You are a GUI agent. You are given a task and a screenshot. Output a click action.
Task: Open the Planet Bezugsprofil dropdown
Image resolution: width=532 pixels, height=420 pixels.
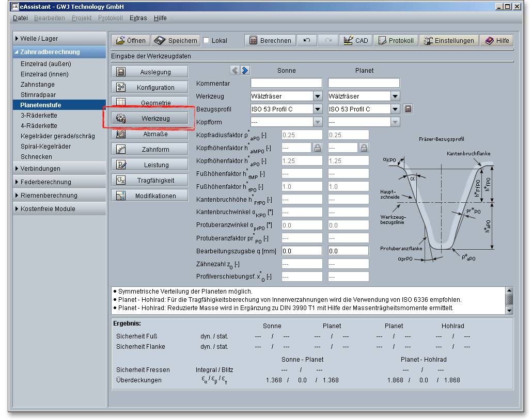click(x=395, y=109)
